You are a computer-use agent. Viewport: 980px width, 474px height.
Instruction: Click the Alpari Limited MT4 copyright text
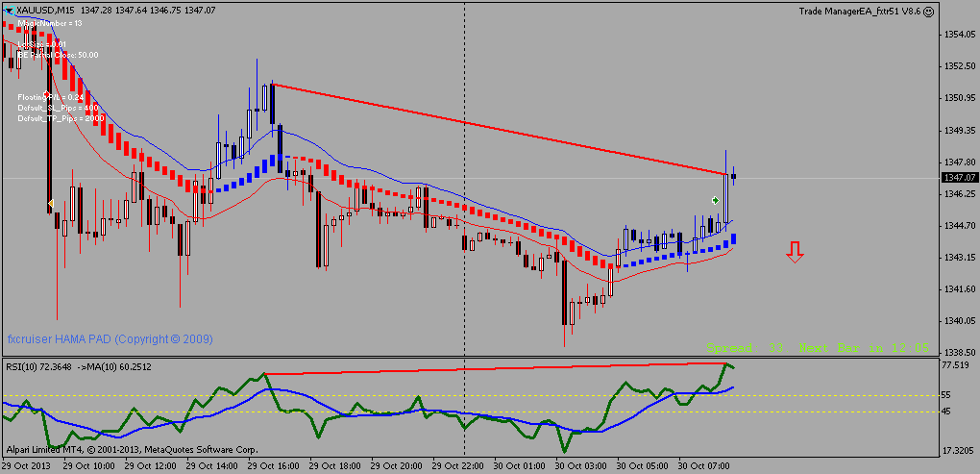pos(132,449)
